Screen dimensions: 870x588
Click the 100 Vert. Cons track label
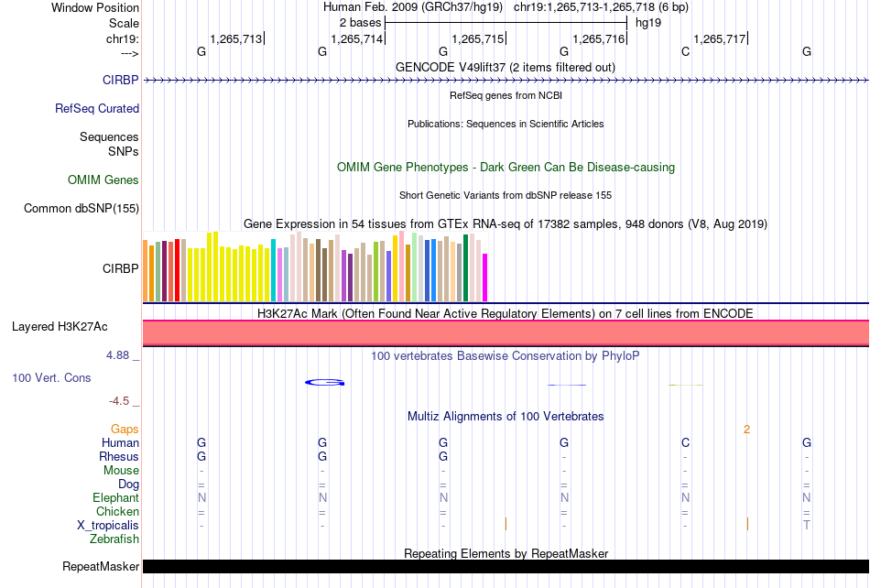pos(51,377)
